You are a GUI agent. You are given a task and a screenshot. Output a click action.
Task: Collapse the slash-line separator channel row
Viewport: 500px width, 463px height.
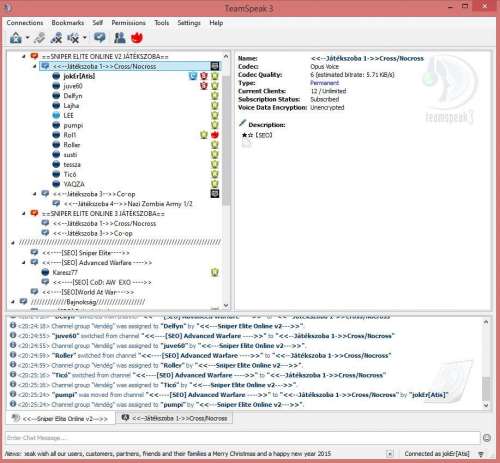[x=13, y=243]
